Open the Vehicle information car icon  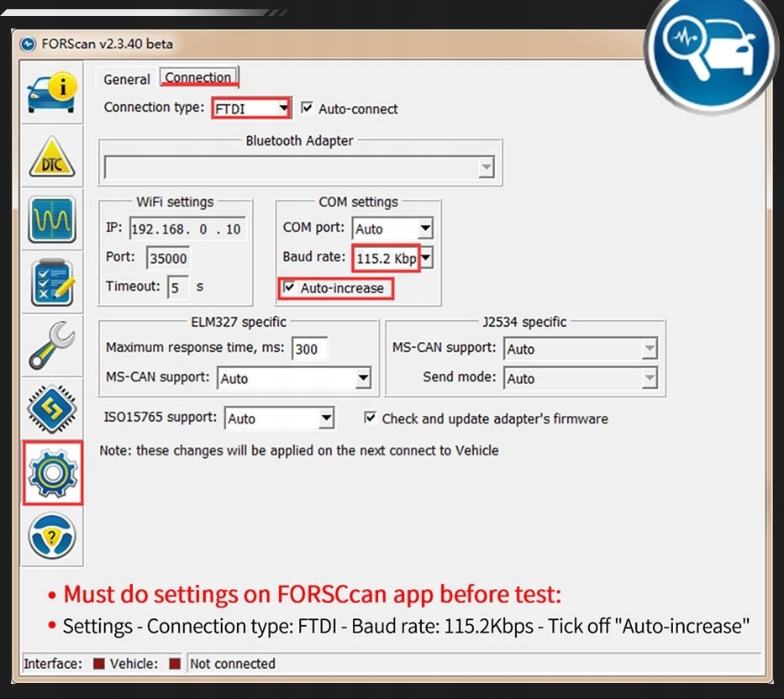pyautogui.click(x=52, y=93)
